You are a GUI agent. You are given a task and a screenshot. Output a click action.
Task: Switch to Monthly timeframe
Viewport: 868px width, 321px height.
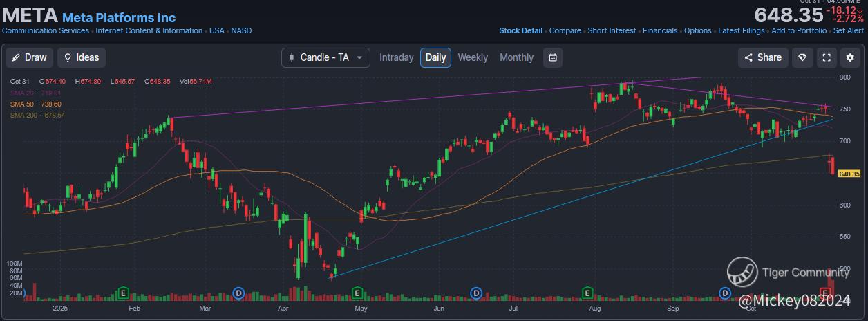click(516, 57)
